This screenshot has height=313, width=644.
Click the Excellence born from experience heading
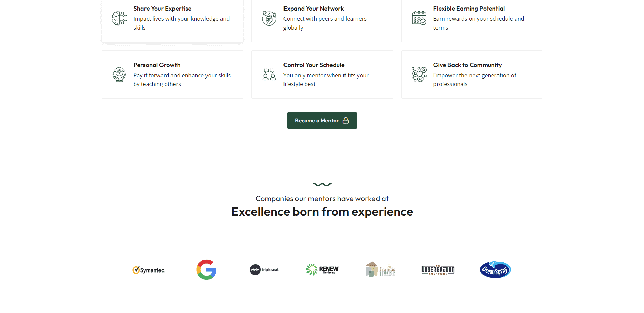(322, 212)
